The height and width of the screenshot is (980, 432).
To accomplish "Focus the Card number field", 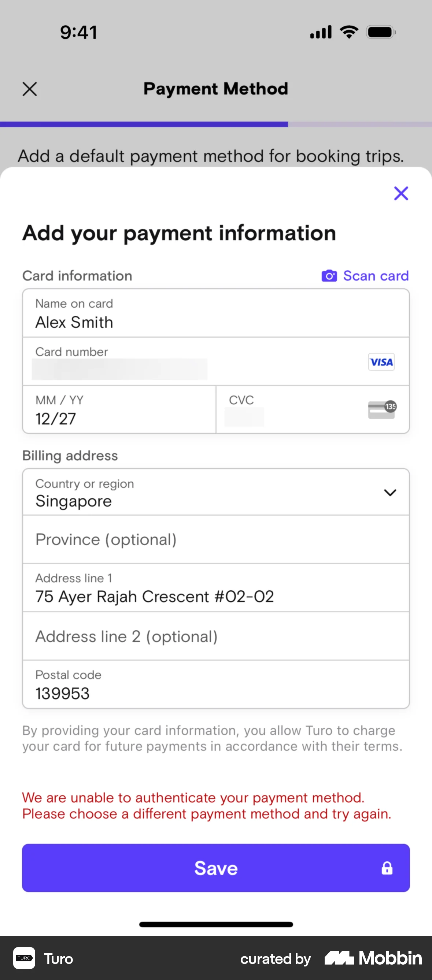I will (190, 362).
